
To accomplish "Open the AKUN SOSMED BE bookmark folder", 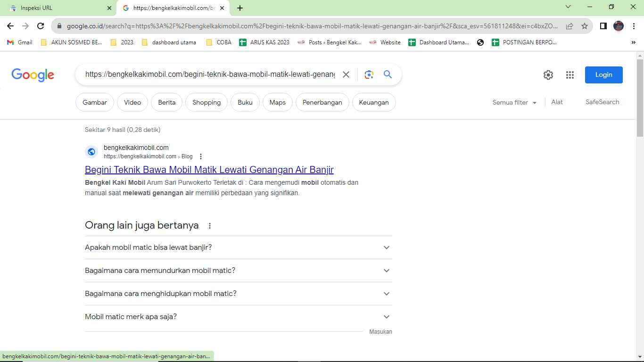I will [x=71, y=42].
